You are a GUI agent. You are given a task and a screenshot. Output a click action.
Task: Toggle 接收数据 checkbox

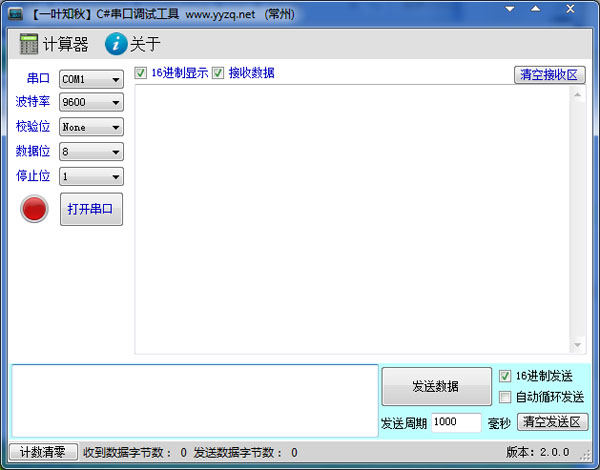218,73
